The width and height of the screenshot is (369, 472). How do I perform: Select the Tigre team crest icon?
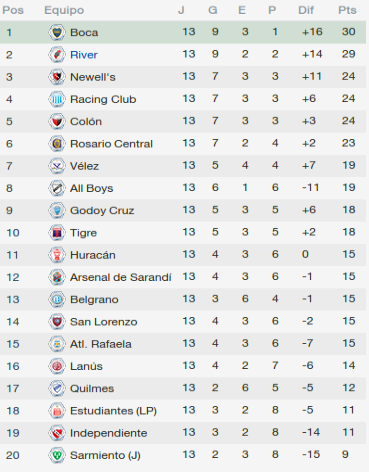click(x=57, y=233)
